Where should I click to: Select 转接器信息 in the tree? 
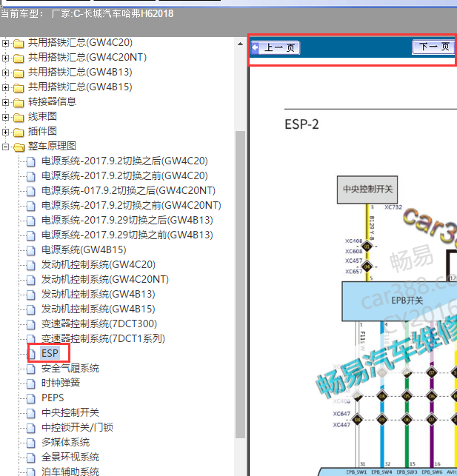coord(52,102)
